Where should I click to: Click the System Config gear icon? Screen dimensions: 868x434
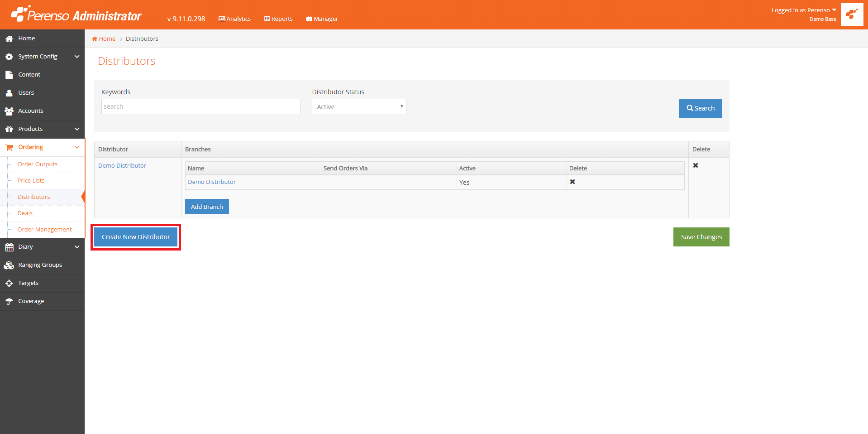pos(9,57)
